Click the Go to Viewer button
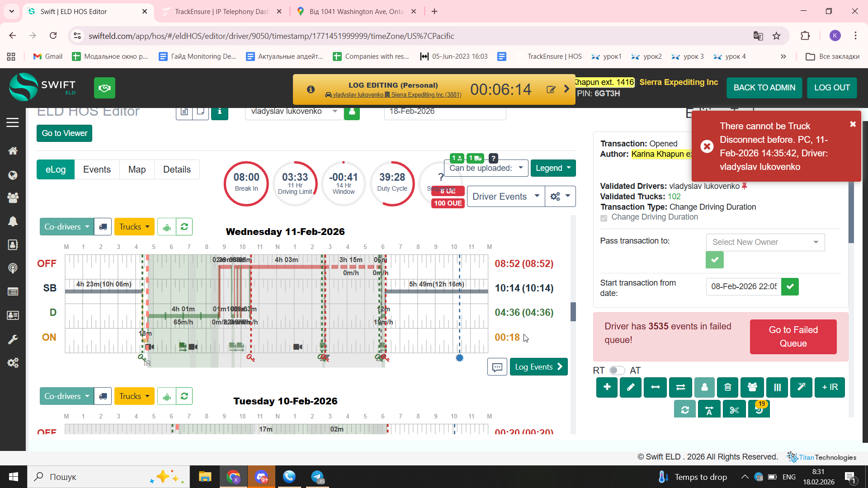Viewport: 868px width, 488px height. (x=64, y=133)
